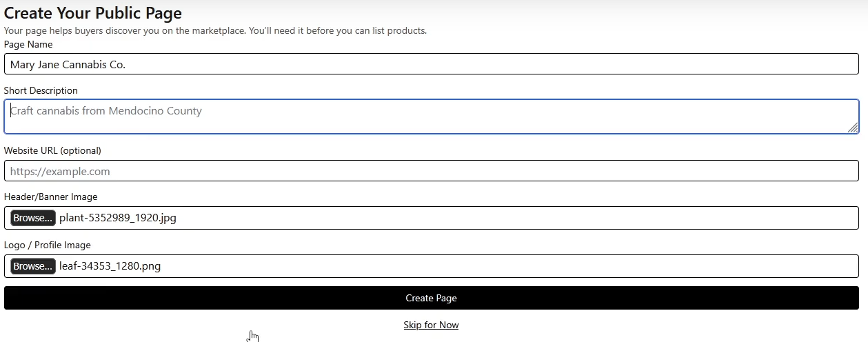This screenshot has width=868, height=342.
Task: Click the Page Name input field
Action: (x=431, y=64)
